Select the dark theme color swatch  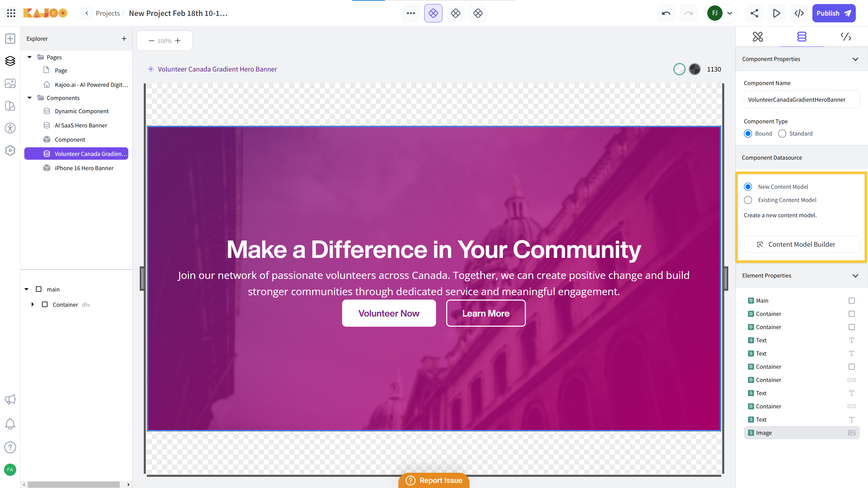click(694, 69)
